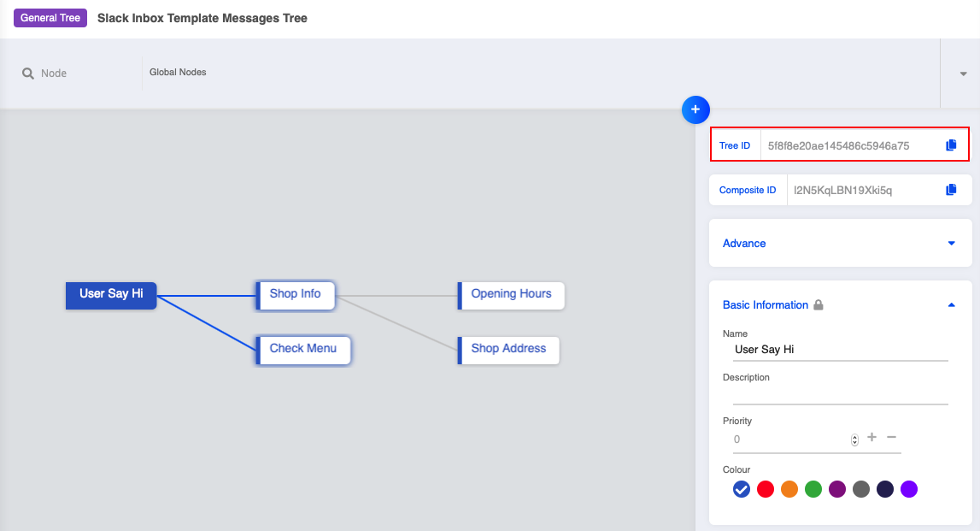Collapse the Basic Information section
Viewport: 980px width, 531px height.
pos(951,304)
